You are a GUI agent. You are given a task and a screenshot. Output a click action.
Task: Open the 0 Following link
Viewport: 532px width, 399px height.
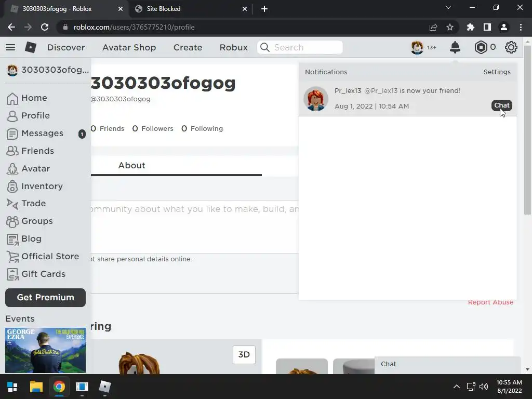pyautogui.click(x=202, y=129)
